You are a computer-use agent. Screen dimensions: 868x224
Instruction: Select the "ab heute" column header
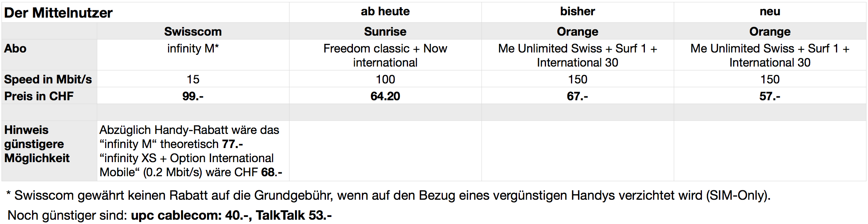click(x=385, y=12)
